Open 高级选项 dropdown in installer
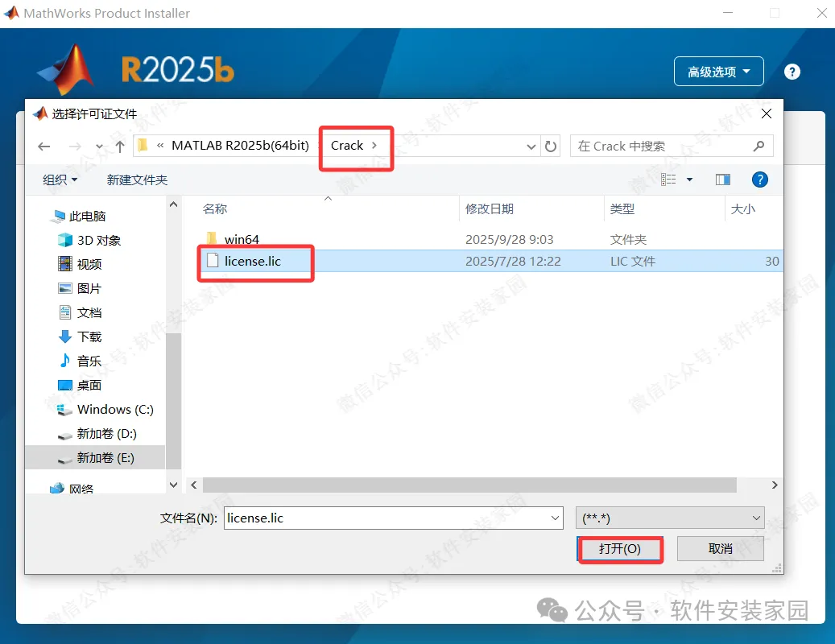The height and width of the screenshot is (644, 835). point(719,72)
